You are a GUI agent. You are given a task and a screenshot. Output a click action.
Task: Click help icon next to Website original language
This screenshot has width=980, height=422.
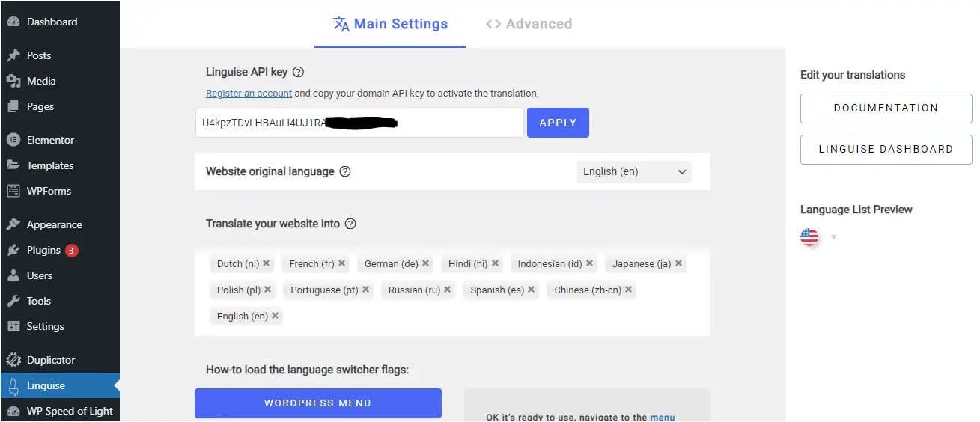click(345, 171)
